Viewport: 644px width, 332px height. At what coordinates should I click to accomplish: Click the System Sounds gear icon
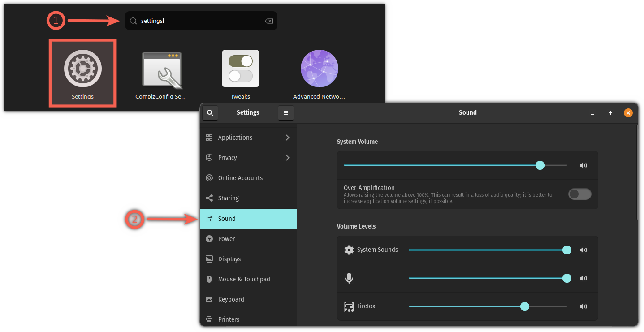(x=349, y=250)
